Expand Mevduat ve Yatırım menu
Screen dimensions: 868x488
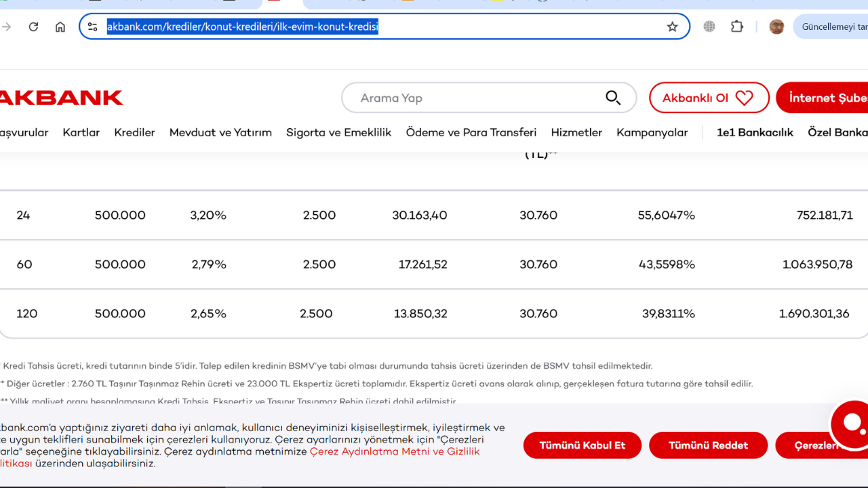(220, 133)
